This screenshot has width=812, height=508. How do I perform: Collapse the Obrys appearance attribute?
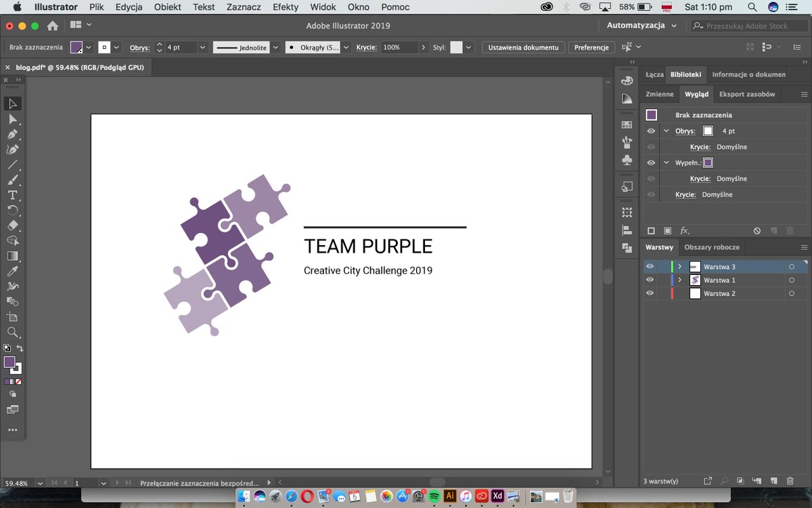pos(667,131)
